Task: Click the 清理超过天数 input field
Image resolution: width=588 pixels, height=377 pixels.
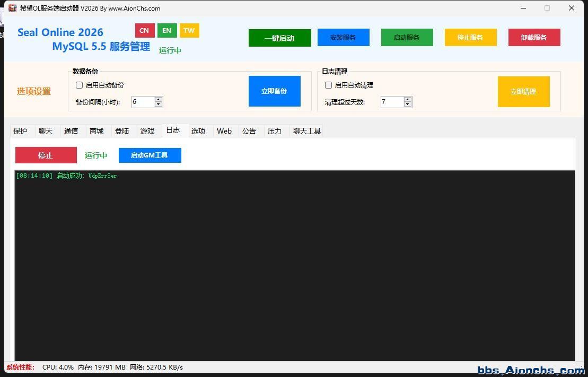Action: [x=392, y=102]
